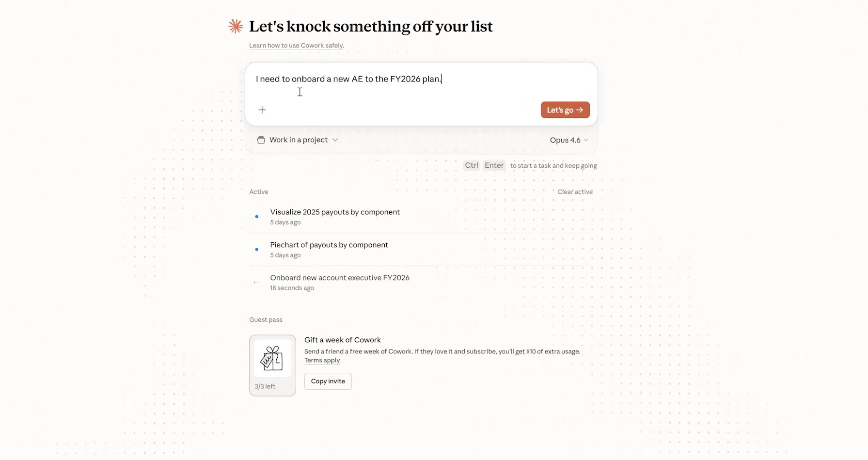The height and width of the screenshot is (460, 868).
Task: Click the 3/3 left guest pass thumbnail
Action: [272, 365]
